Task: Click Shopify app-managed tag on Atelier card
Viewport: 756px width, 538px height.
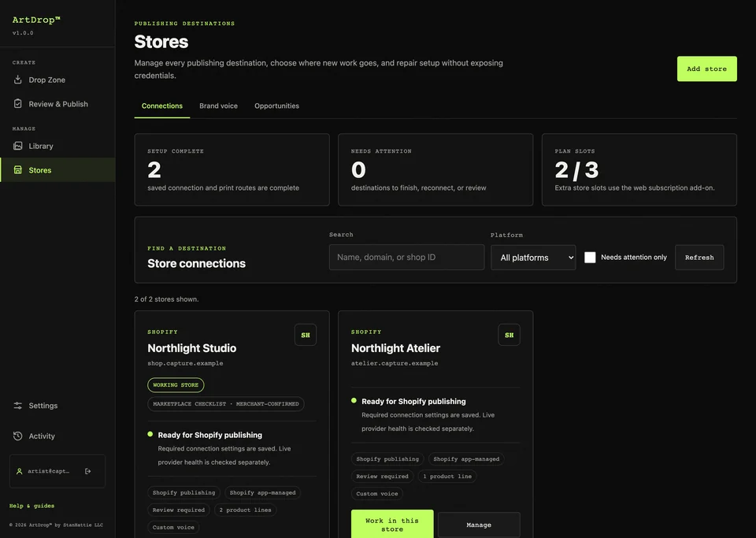Action: click(466, 459)
